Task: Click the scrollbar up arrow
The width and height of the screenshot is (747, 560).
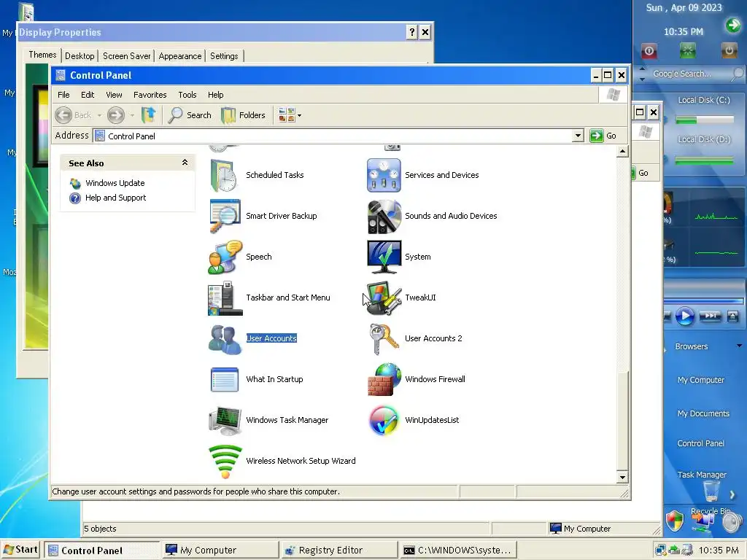Action: pyautogui.click(x=622, y=152)
